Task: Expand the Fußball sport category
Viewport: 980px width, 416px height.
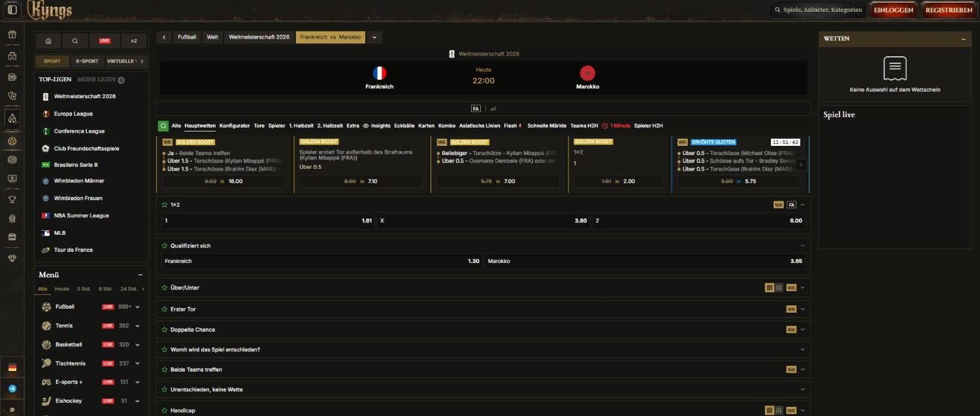Action: coord(138,307)
